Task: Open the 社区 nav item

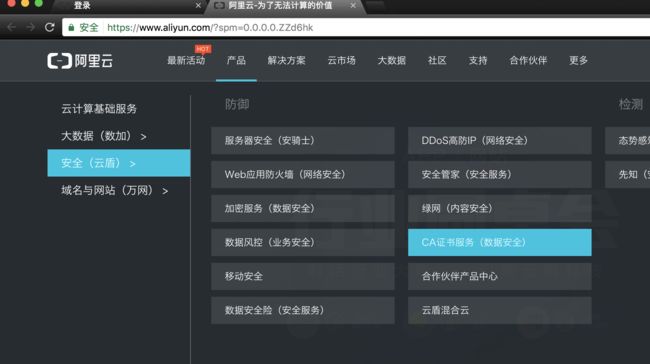Action: click(437, 61)
